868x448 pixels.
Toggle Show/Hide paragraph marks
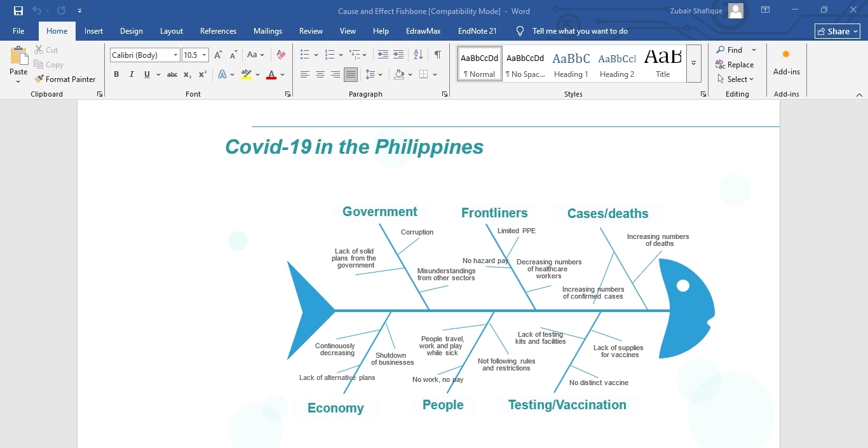tap(437, 55)
